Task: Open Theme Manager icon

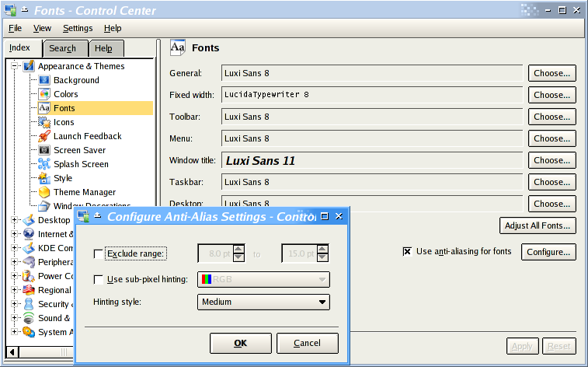Action: [44, 192]
